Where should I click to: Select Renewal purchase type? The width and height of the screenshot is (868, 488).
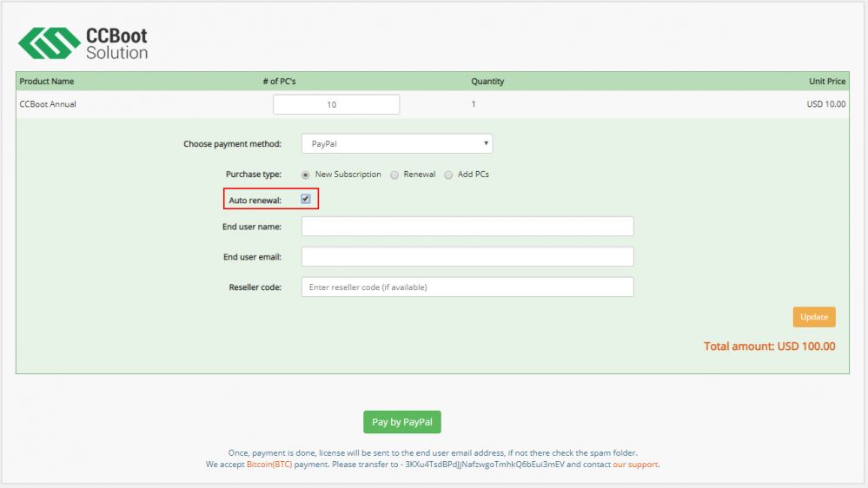coord(394,175)
